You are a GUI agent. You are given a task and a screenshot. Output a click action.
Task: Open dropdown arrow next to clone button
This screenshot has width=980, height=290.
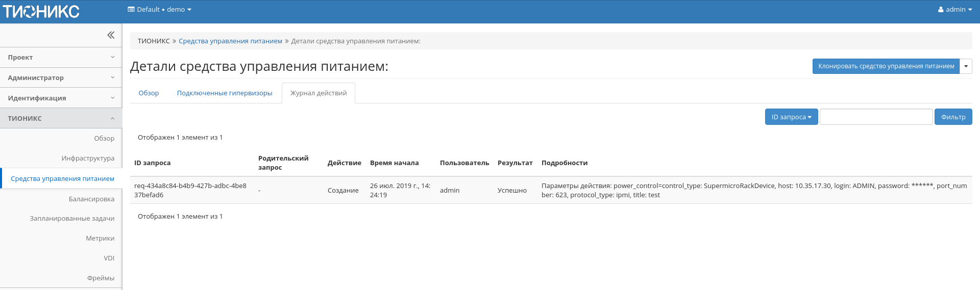pos(966,66)
